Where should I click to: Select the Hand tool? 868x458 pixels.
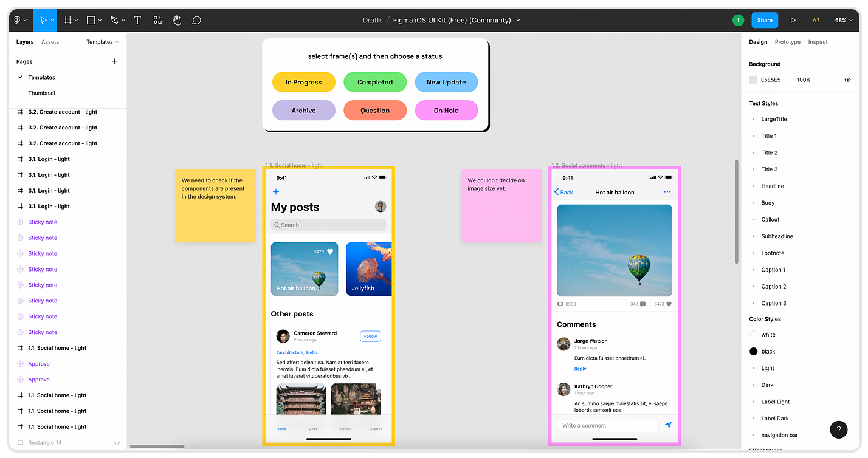tap(177, 20)
